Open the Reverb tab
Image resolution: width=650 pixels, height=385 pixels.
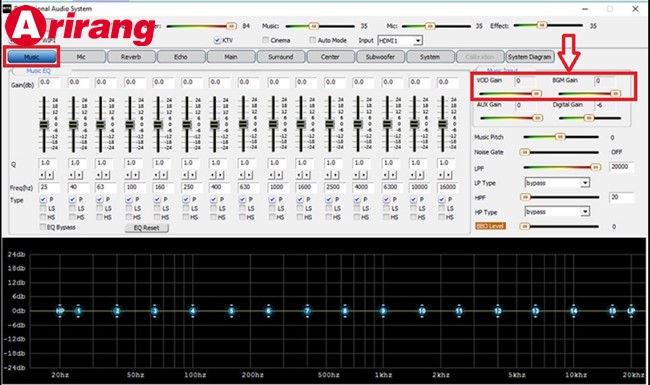click(131, 57)
